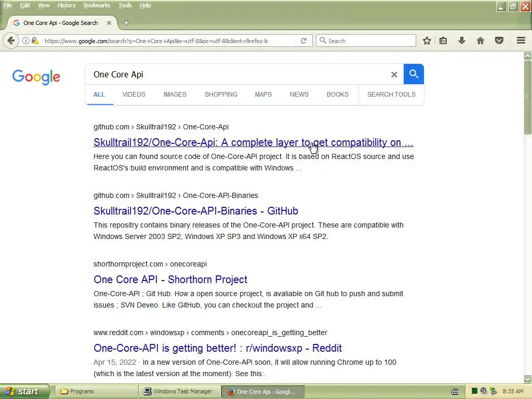The image size is (532, 399).
Task: Open the Downloads arrow icon
Action: 462,41
